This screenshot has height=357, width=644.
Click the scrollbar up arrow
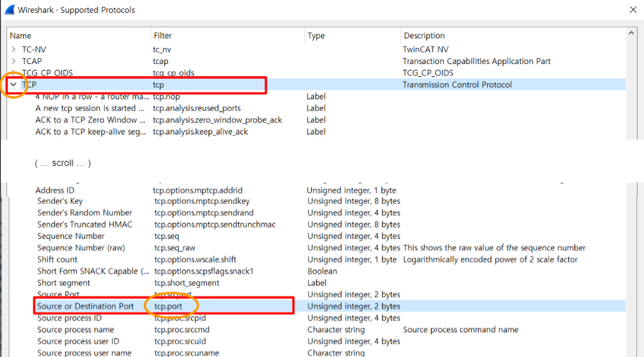click(x=631, y=33)
